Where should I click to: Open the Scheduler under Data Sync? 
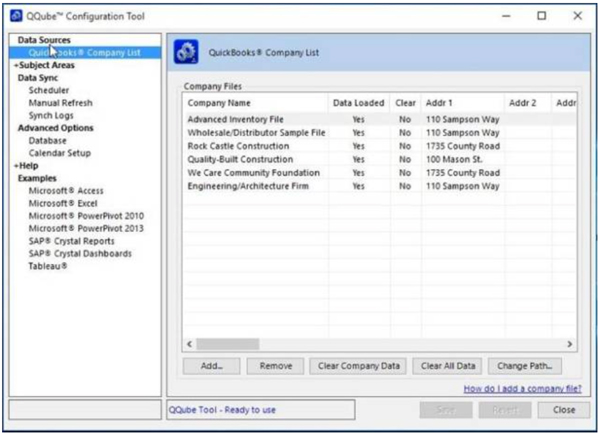[49, 90]
